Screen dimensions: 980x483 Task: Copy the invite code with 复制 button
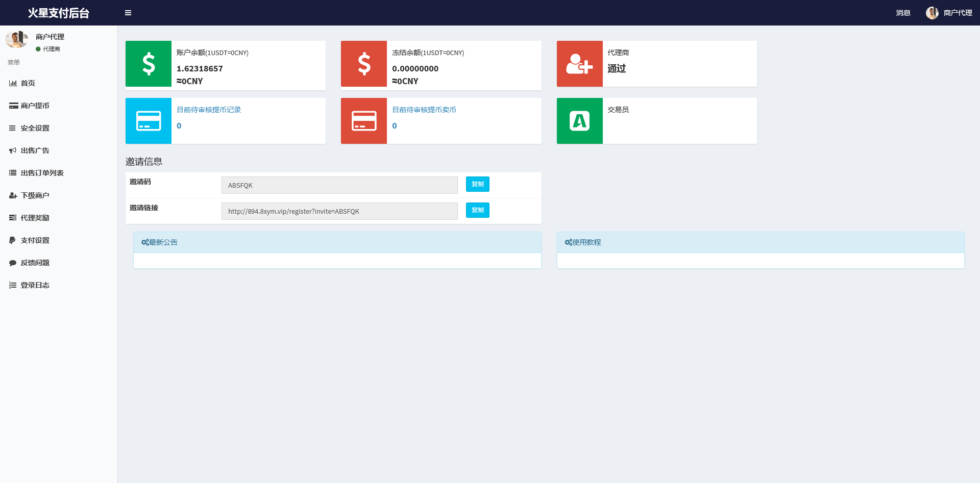point(477,184)
